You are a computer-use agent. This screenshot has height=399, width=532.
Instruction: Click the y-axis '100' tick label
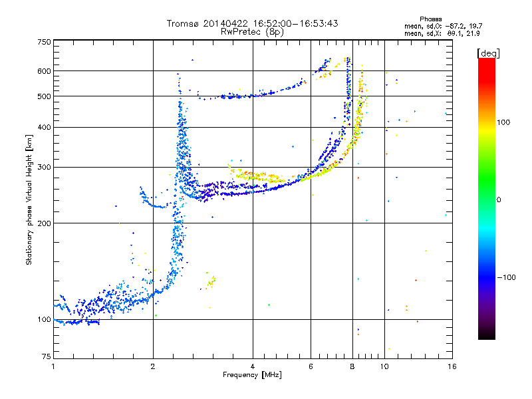pyautogui.click(x=44, y=319)
